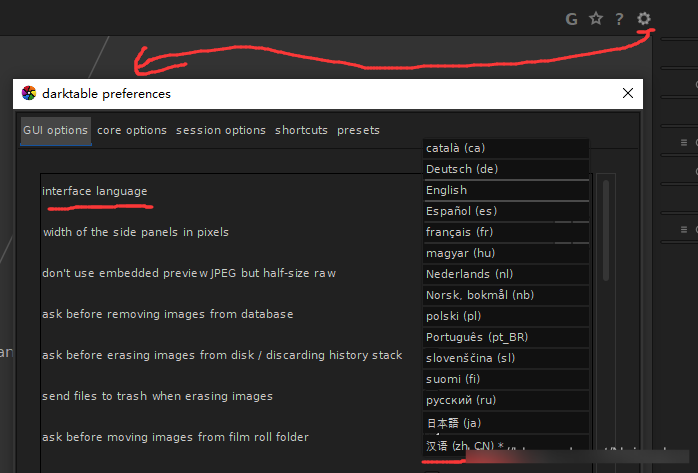Pick русский (ru) from the language list
Screen dimensions: 698x473
tap(506, 400)
